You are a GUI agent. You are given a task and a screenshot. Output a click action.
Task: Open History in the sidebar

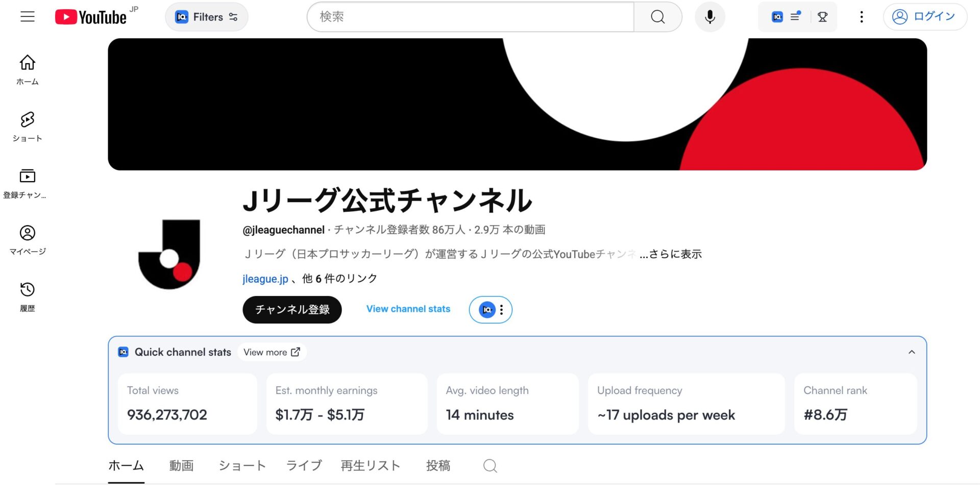28,297
